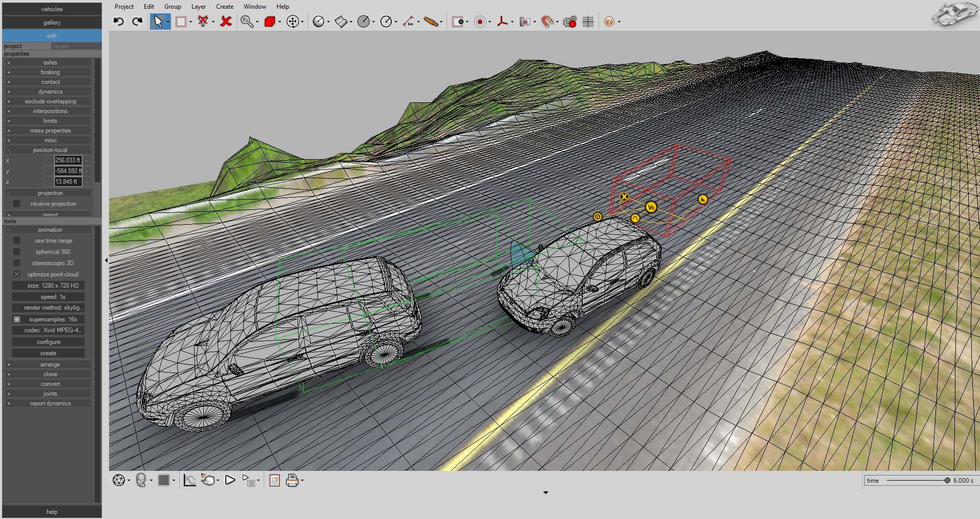Click the gray square color swatch
The height and width of the screenshot is (519, 980).
[164, 480]
